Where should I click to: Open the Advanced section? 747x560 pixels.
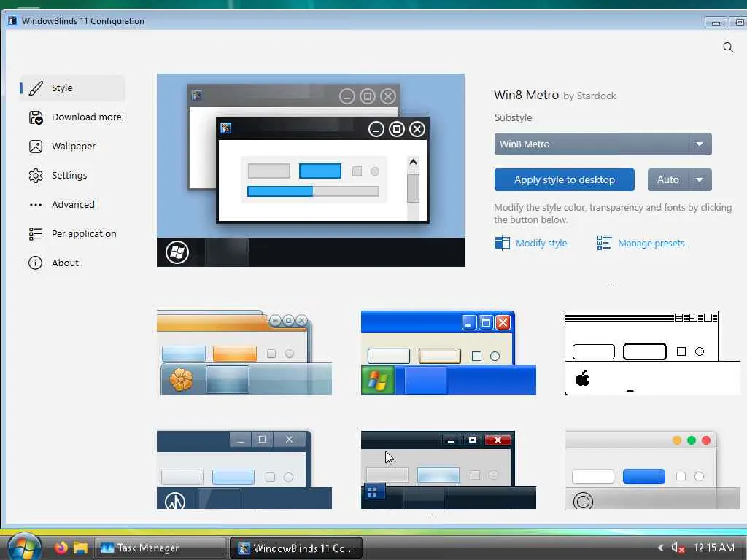point(72,205)
